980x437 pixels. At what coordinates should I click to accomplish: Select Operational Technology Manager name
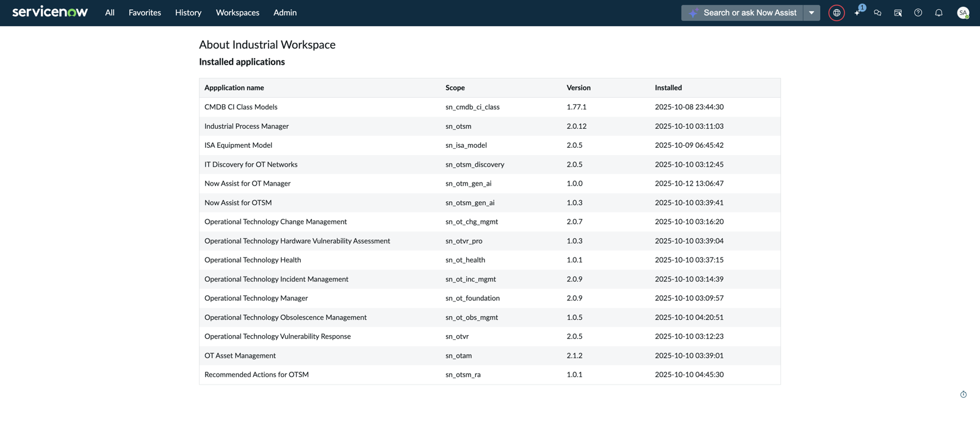click(256, 298)
